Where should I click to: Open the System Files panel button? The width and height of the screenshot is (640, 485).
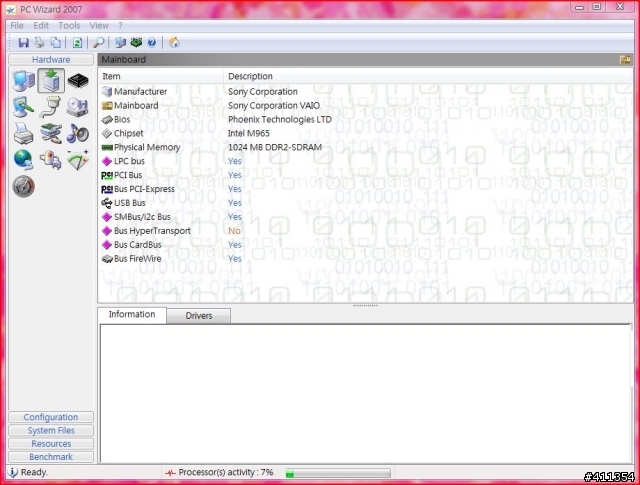click(x=51, y=431)
